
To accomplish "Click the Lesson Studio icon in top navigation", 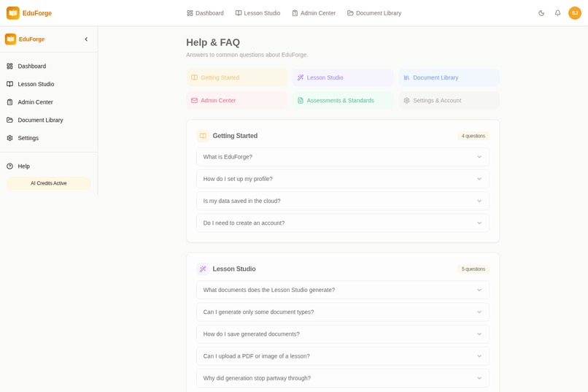I will coord(239,13).
